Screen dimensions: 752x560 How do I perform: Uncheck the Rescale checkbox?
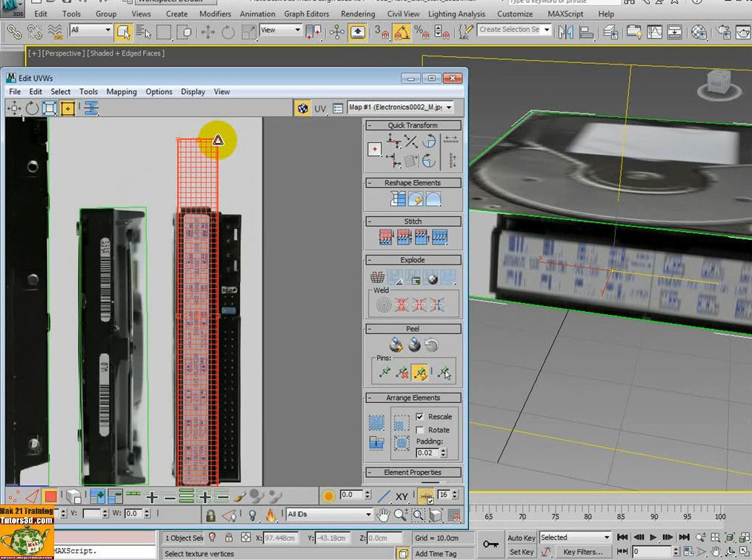(x=419, y=416)
